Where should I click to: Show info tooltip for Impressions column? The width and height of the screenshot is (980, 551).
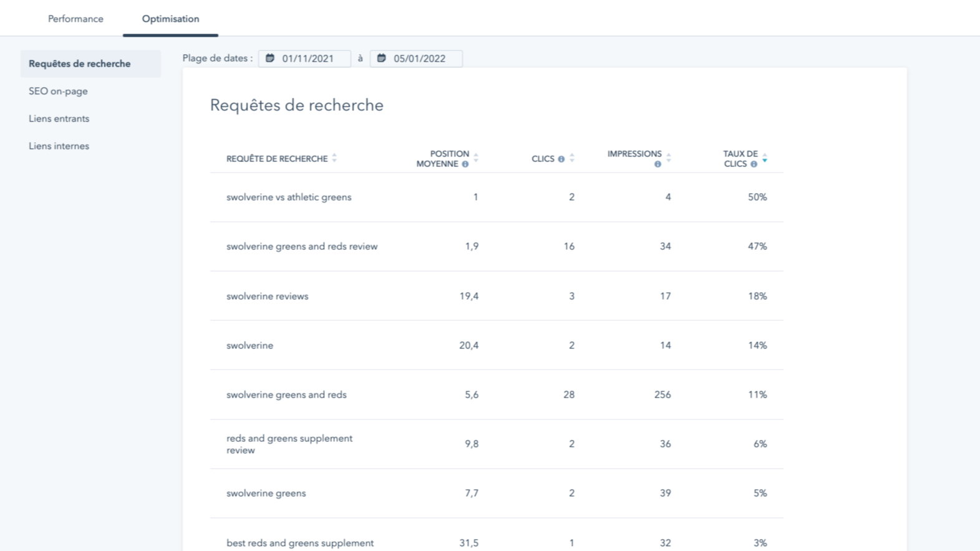tap(657, 164)
